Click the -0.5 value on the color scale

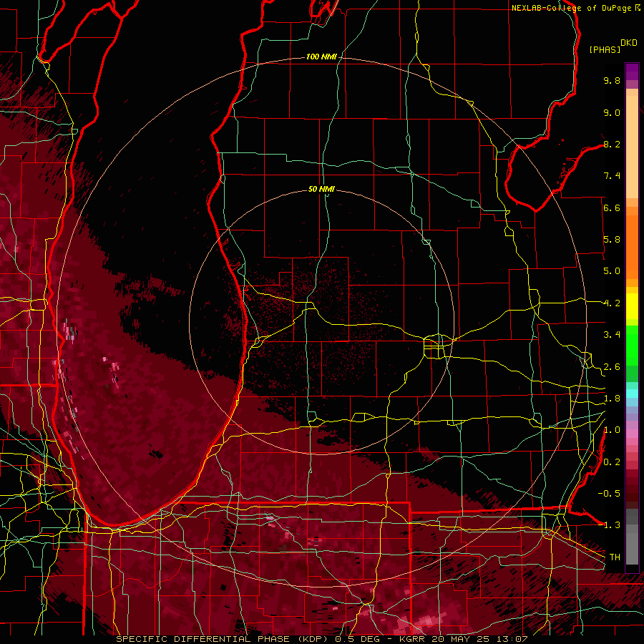[x=609, y=494]
